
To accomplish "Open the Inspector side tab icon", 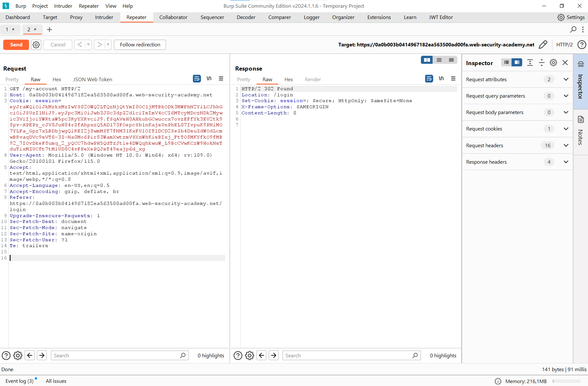I will point(581,81).
